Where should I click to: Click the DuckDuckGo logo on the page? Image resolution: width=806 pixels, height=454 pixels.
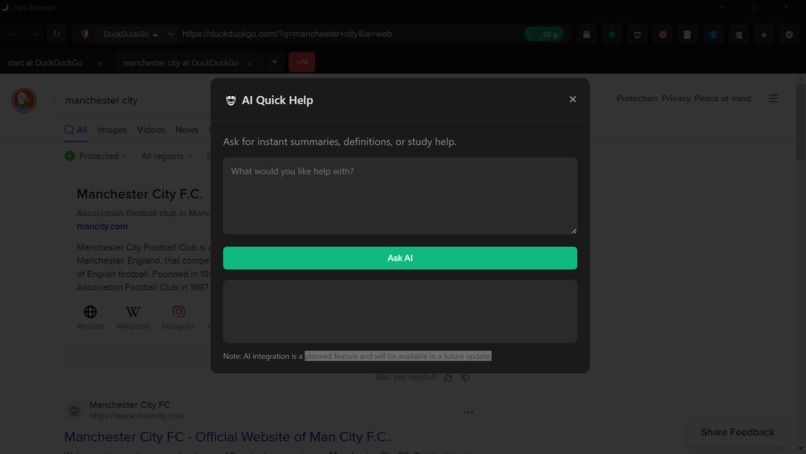24,100
